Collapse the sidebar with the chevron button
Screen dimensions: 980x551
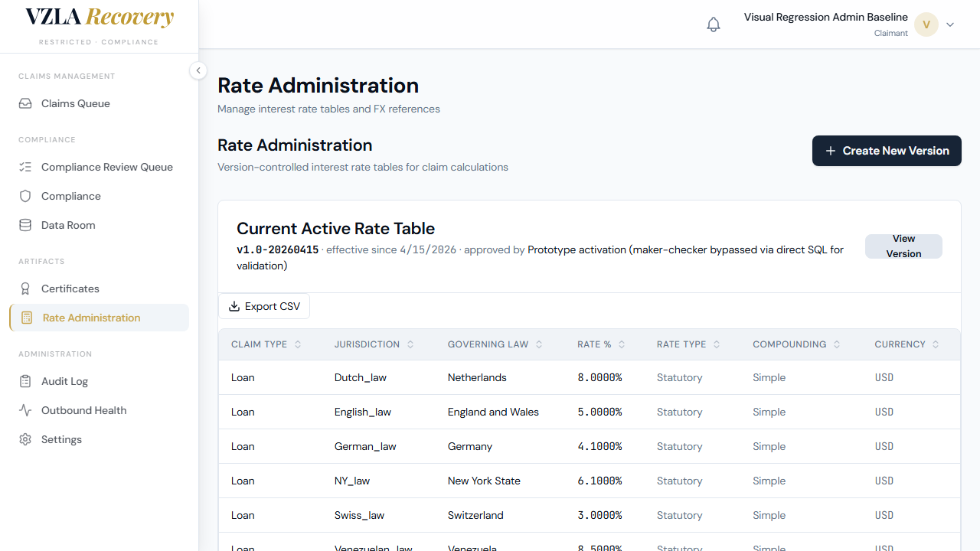[x=198, y=70]
